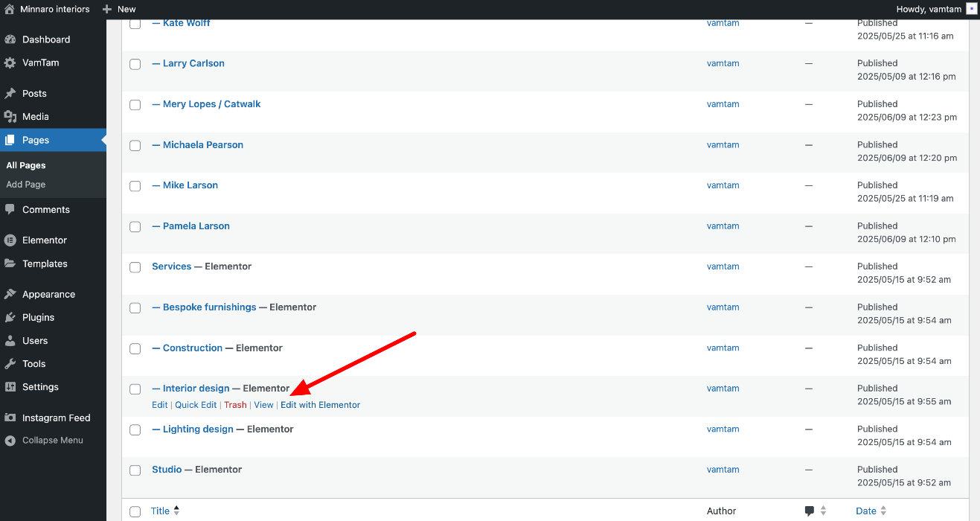Select All Pages in the submenu
Screen dimensions: 980x521
coord(26,165)
